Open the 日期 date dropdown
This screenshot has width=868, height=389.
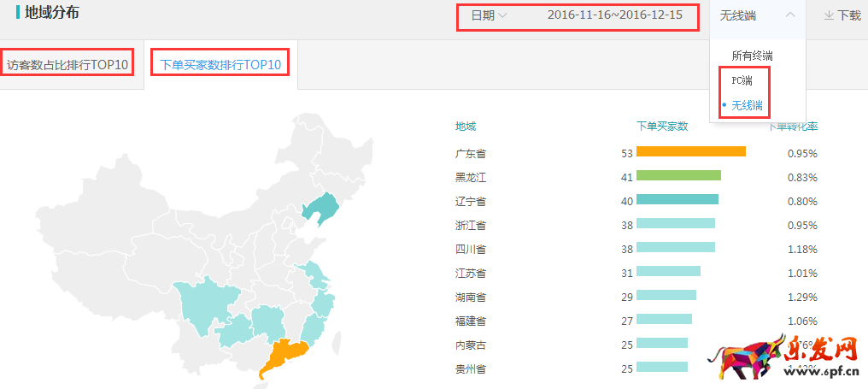(489, 15)
